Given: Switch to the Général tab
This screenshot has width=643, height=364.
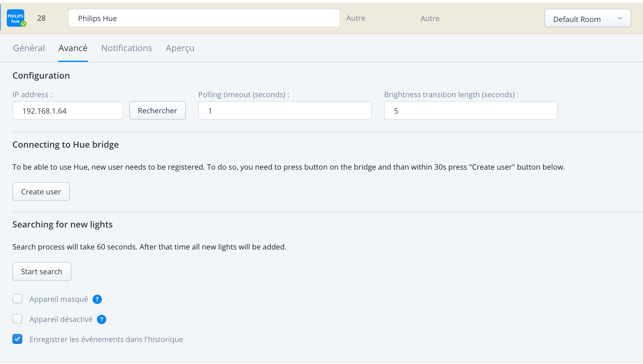Looking at the screenshot, I should (29, 48).
